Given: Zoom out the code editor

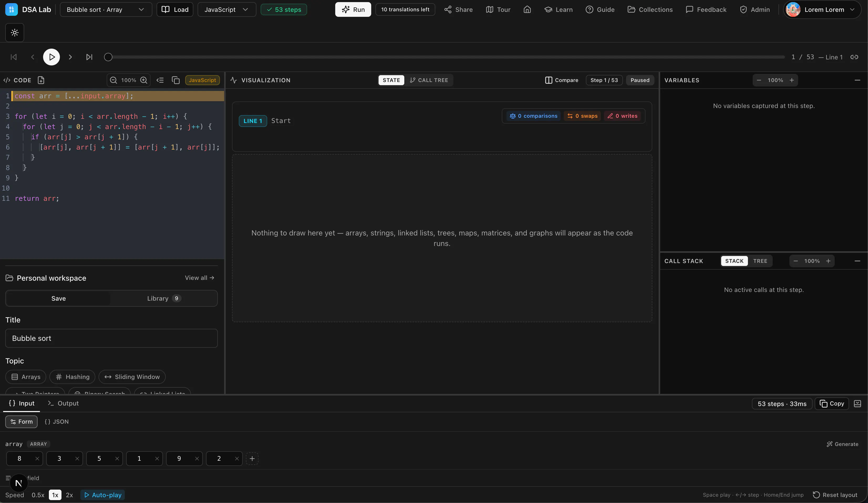Looking at the screenshot, I should click(113, 80).
